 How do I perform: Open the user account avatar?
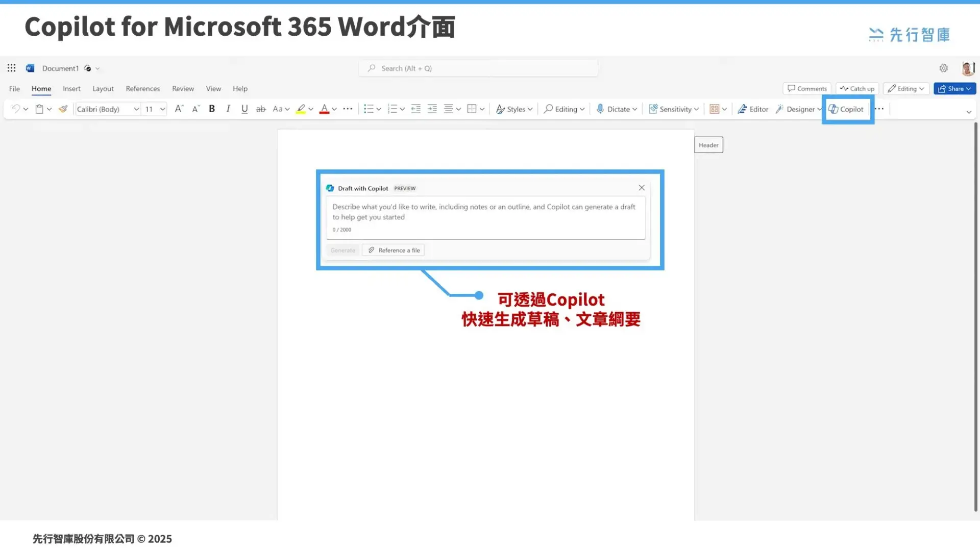point(968,68)
